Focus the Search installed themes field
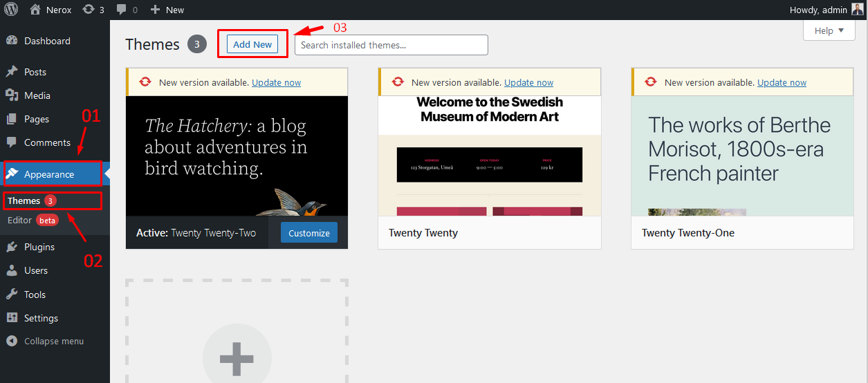Image resolution: width=868 pixels, height=383 pixels. pos(391,45)
